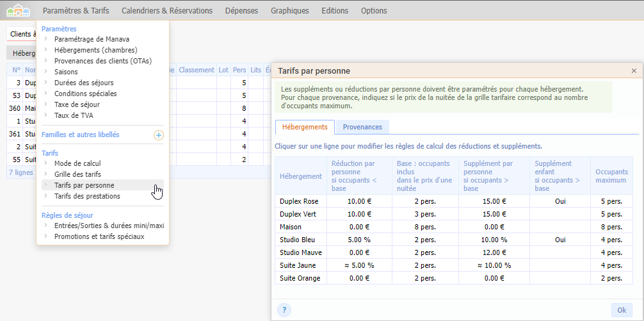Image resolution: width=644 pixels, height=321 pixels.
Task: Select the Hébergements tab in dialog
Action: pyautogui.click(x=305, y=127)
